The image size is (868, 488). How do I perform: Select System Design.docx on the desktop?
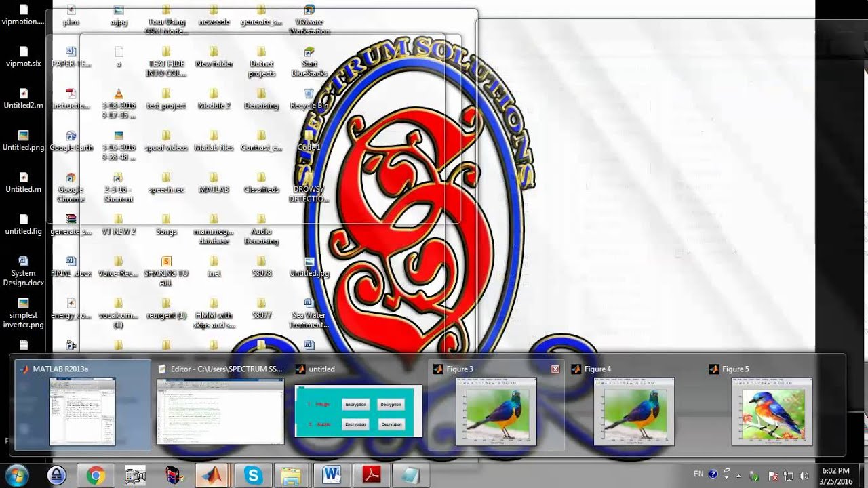point(24,270)
